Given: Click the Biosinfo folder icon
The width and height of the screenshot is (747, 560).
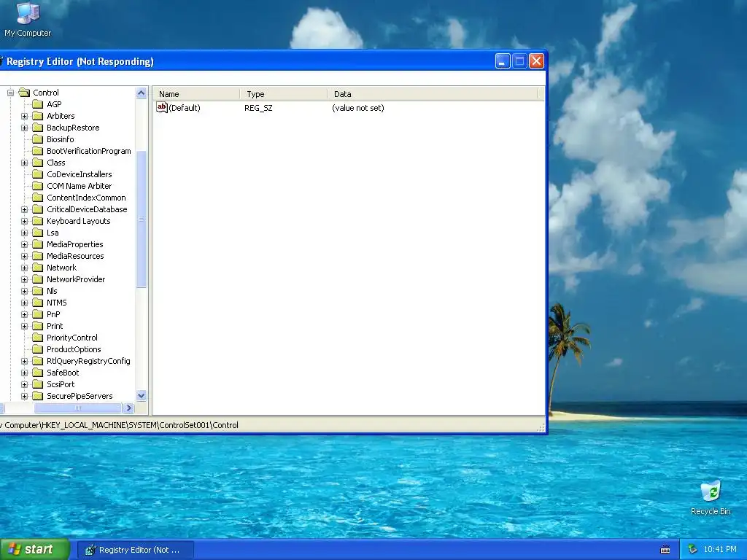Looking at the screenshot, I should (x=38, y=139).
